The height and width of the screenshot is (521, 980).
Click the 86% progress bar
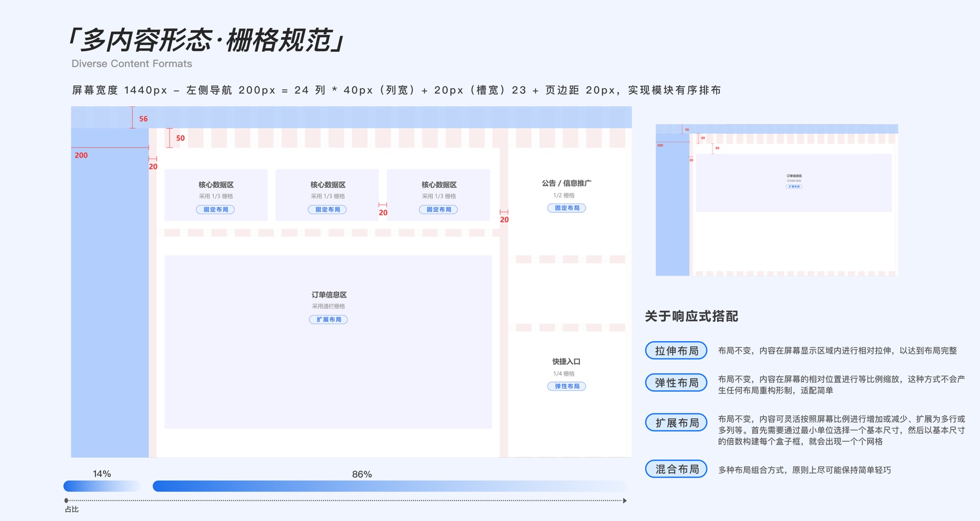click(389, 486)
